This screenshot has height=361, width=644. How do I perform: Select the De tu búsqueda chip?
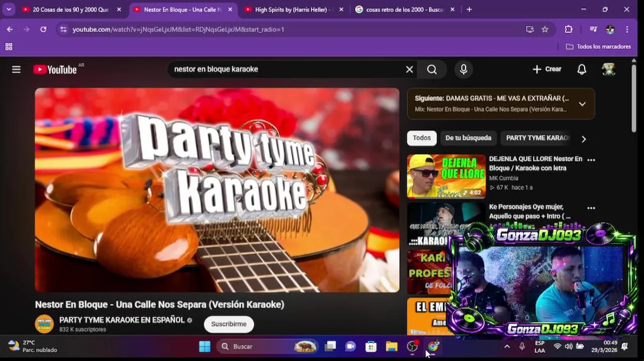[468, 138]
